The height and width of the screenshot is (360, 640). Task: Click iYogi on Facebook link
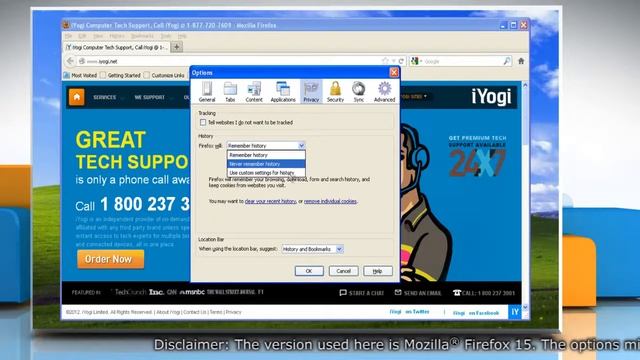476,313
